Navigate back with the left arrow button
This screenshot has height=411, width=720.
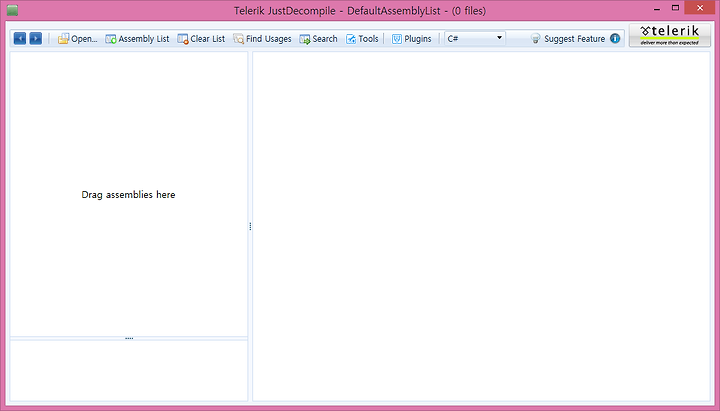point(20,39)
